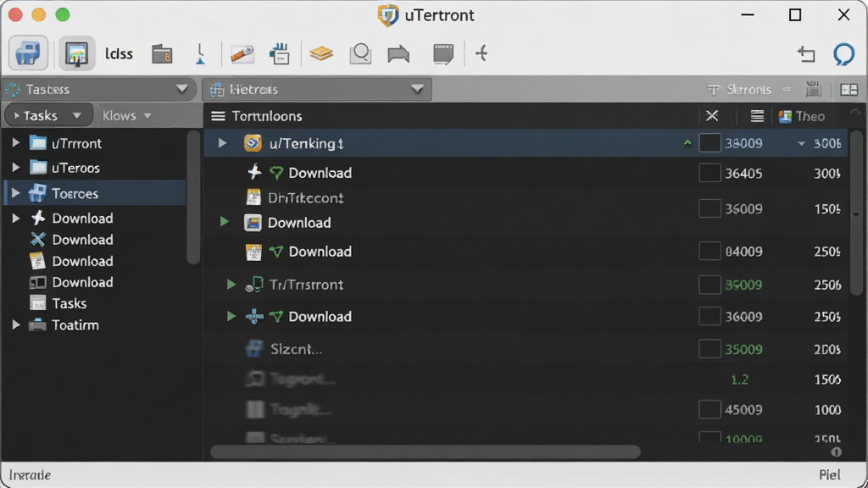This screenshot has width=868, height=488.
Task: Open the folder icon in the toolbar
Action: 162,53
